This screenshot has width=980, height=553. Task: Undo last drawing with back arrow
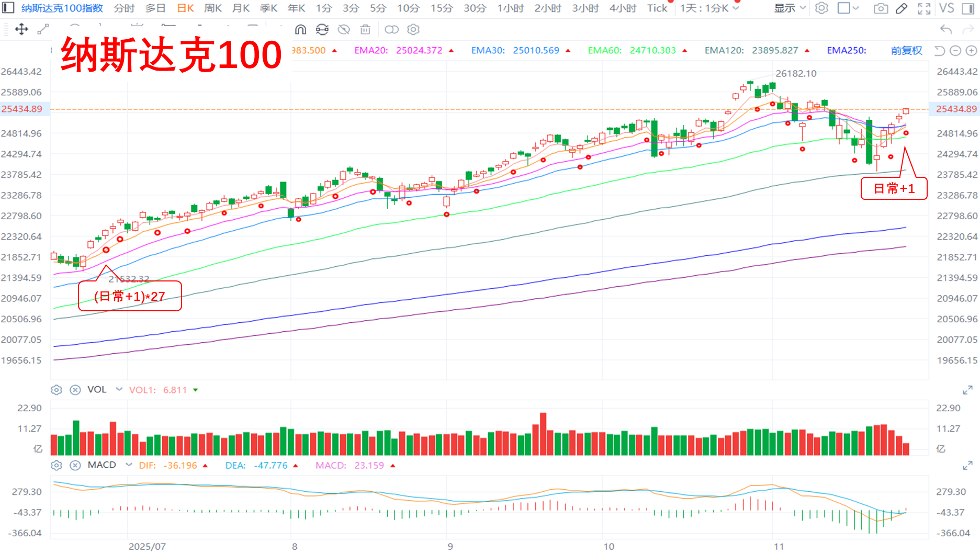click(x=945, y=30)
